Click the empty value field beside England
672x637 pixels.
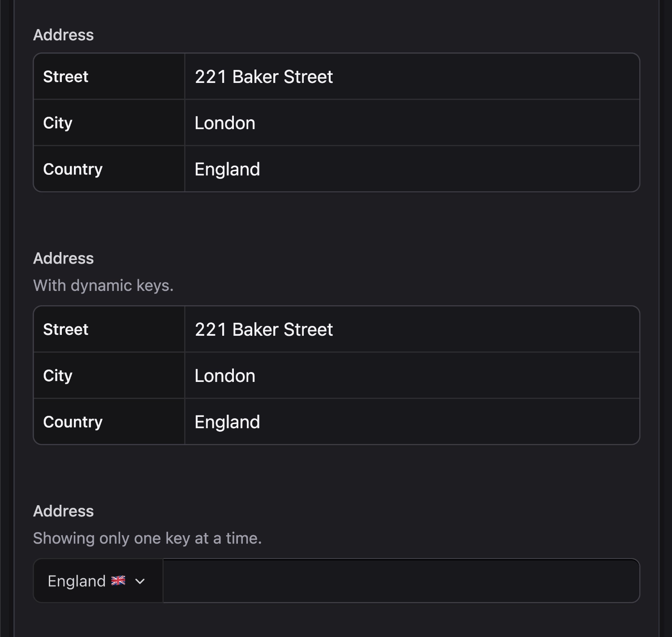[401, 581]
